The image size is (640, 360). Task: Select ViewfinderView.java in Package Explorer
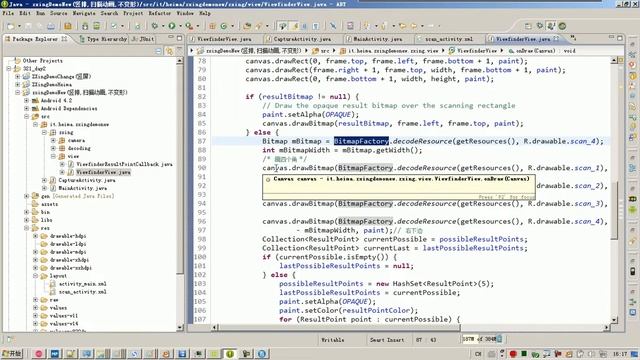point(103,172)
